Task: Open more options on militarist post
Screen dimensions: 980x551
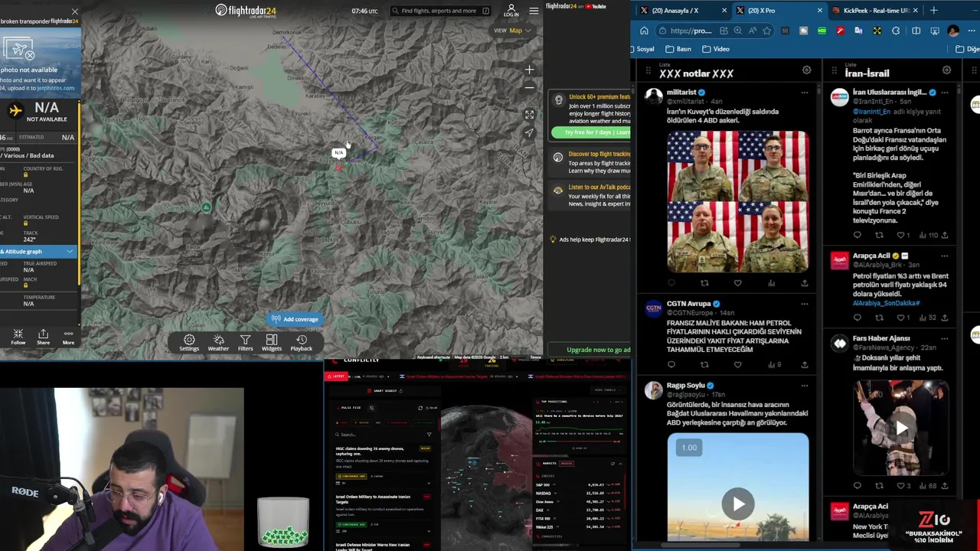Action: pyautogui.click(x=804, y=93)
